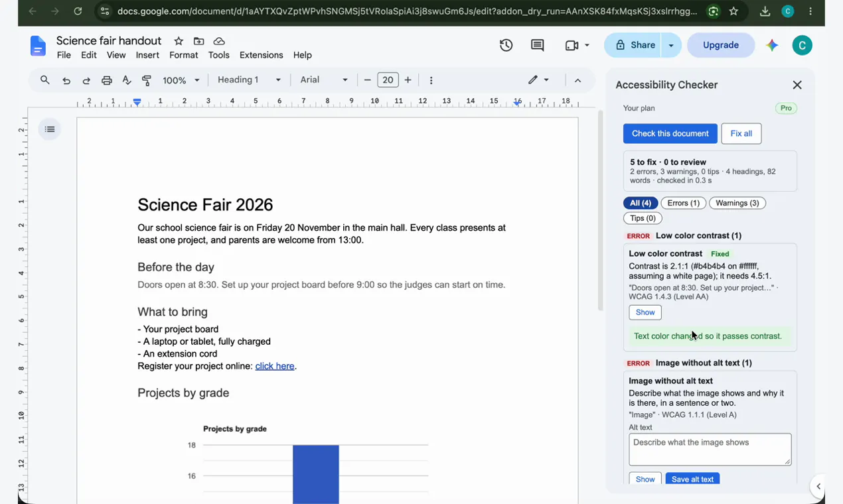Image resolution: width=843 pixels, height=504 pixels.
Task: Click the alt text description field
Action: click(710, 450)
